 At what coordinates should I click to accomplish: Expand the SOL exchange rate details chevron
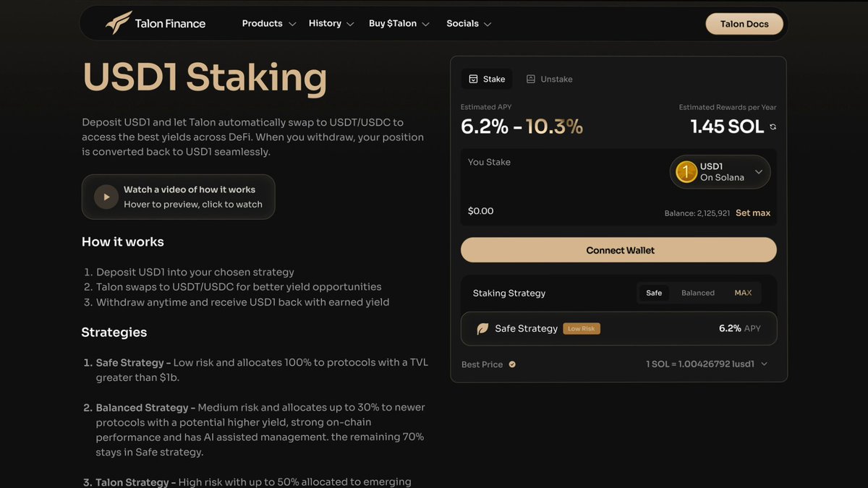pos(765,364)
